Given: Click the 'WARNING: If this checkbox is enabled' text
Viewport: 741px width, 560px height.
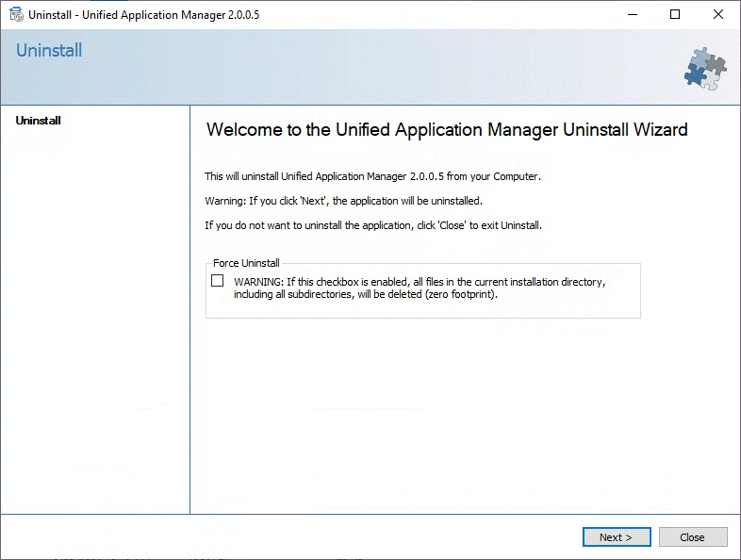Looking at the screenshot, I should click(x=420, y=288).
